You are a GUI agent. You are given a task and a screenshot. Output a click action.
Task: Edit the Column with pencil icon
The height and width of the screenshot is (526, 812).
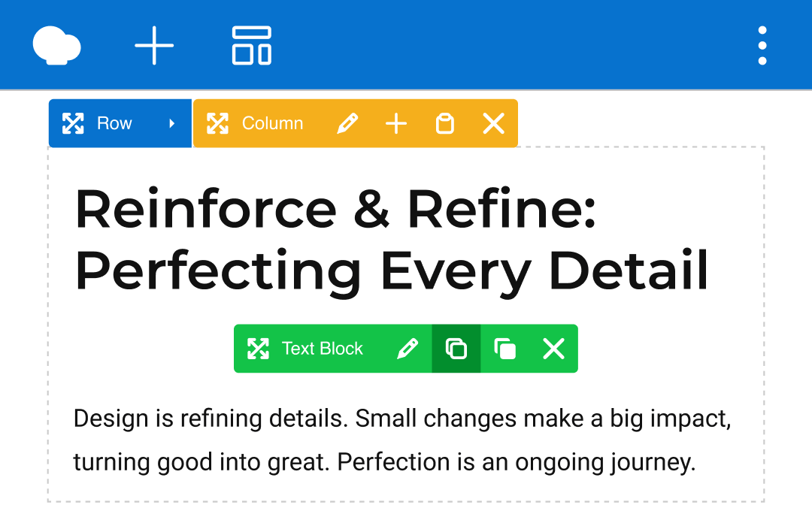pyautogui.click(x=347, y=123)
